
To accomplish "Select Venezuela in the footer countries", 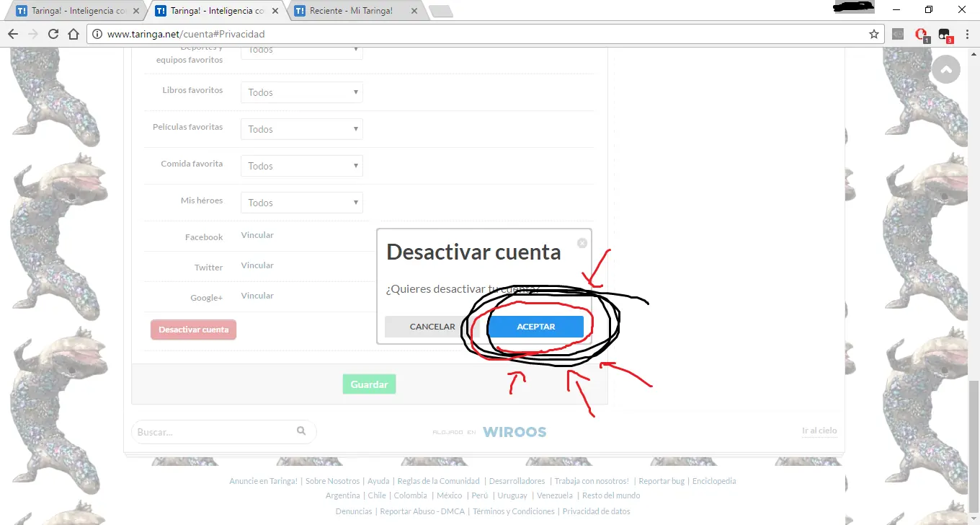I will pyautogui.click(x=555, y=495).
